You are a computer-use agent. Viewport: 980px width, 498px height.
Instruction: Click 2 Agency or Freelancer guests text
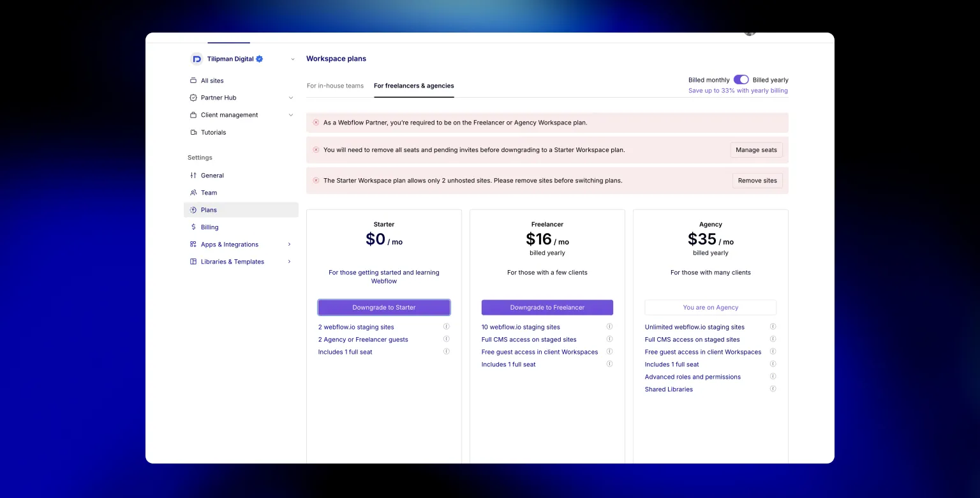[363, 340]
